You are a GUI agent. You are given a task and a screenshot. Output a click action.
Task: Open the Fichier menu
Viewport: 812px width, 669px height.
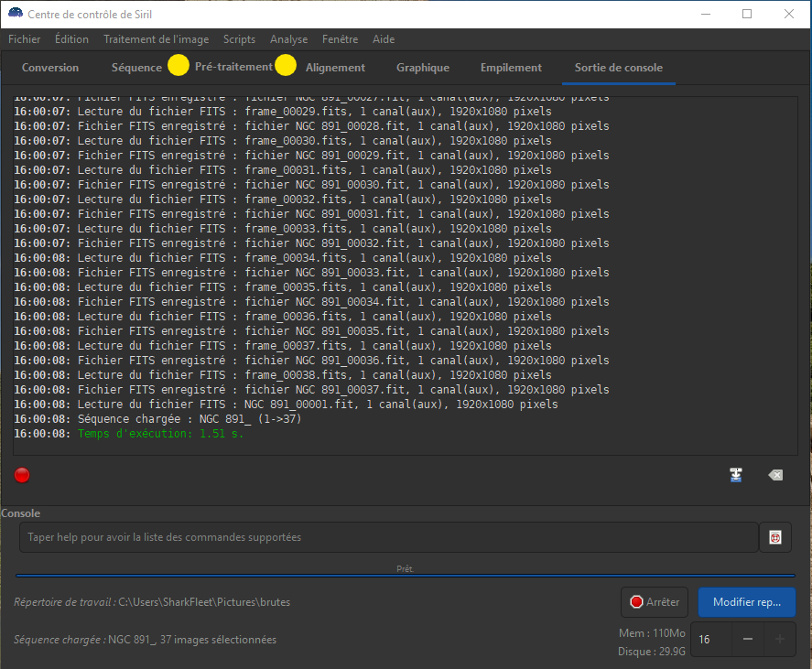25,39
